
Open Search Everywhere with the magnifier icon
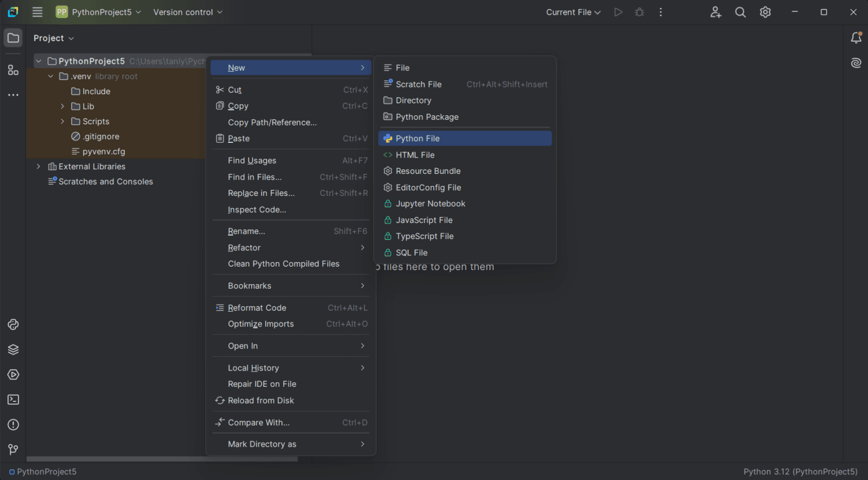click(740, 11)
